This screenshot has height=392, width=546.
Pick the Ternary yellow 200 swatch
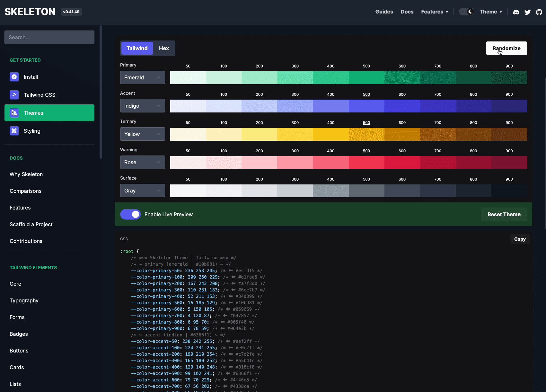[x=260, y=134]
